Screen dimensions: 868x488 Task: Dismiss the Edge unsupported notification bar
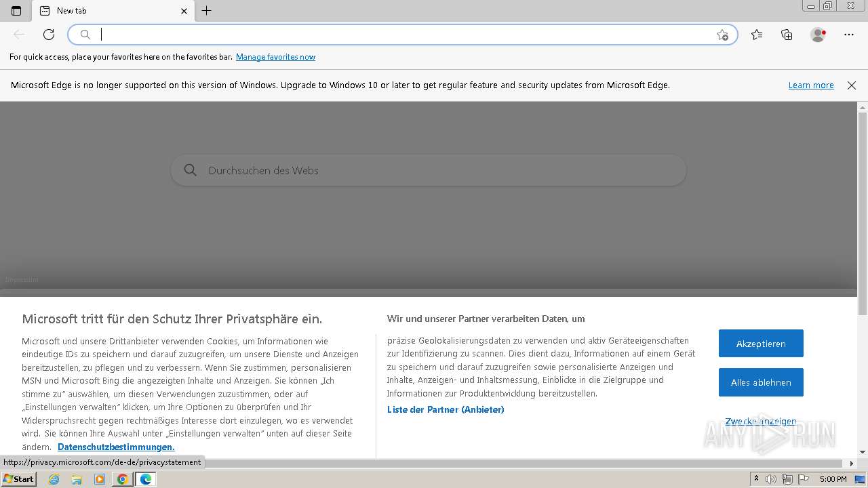[x=852, y=85]
